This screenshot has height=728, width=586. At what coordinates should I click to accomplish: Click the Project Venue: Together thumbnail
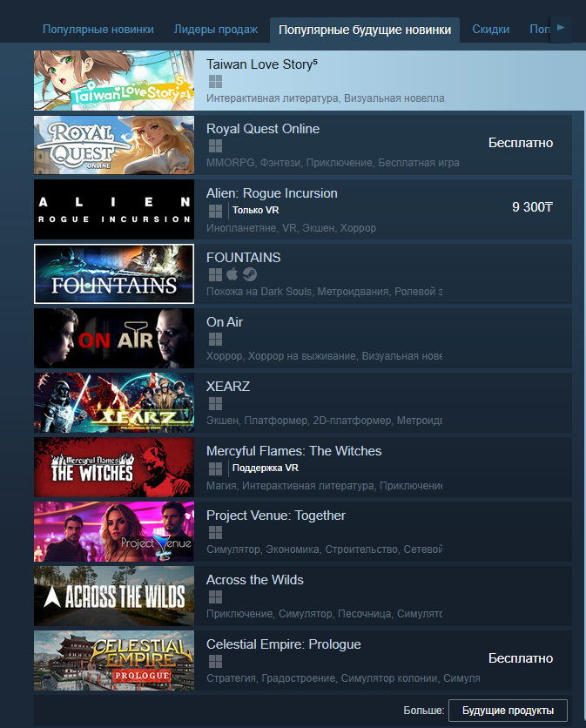(114, 531)
